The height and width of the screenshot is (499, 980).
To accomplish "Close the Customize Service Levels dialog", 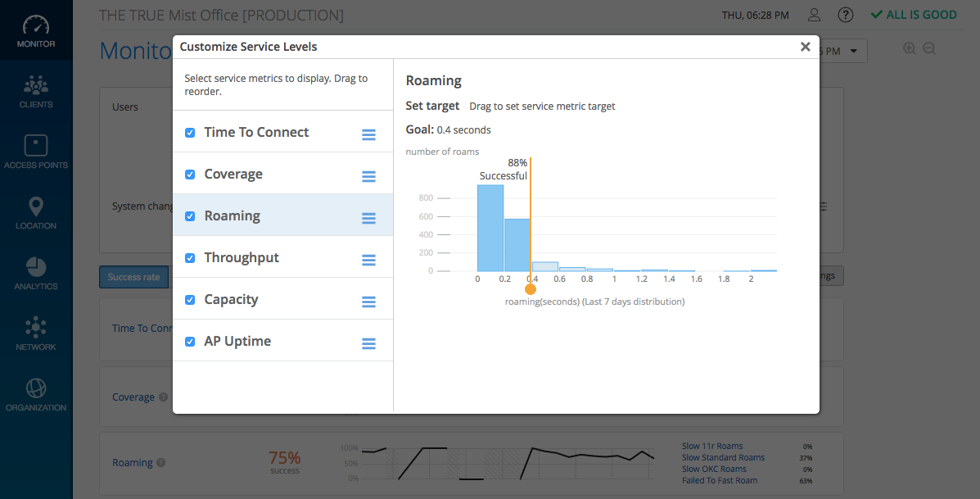I will click(x=805, y=47).
